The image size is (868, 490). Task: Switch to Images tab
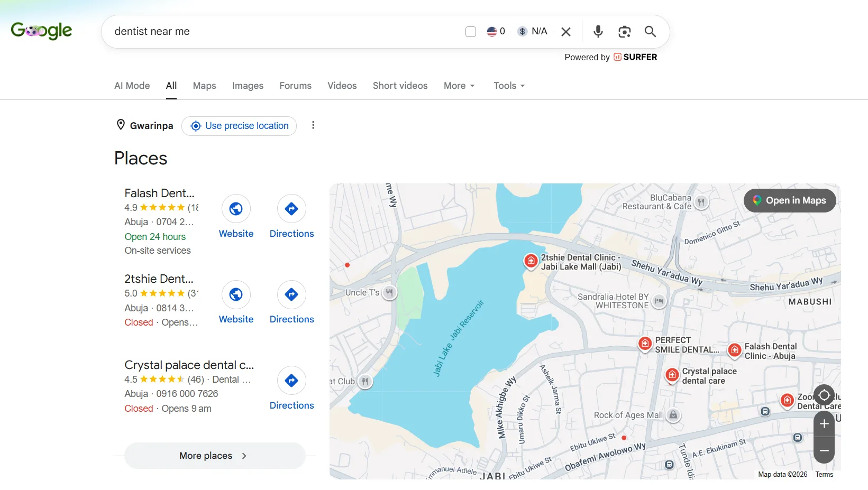click(x=248, y=86)
